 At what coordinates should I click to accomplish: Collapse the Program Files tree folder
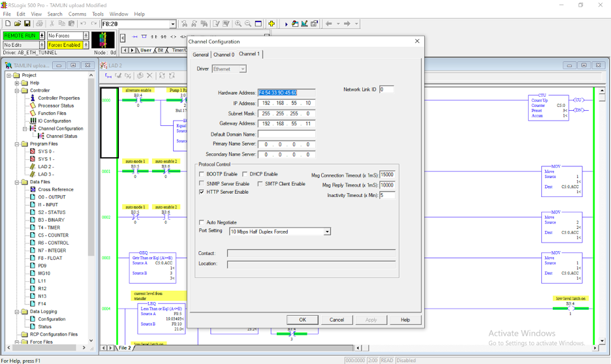17,144
